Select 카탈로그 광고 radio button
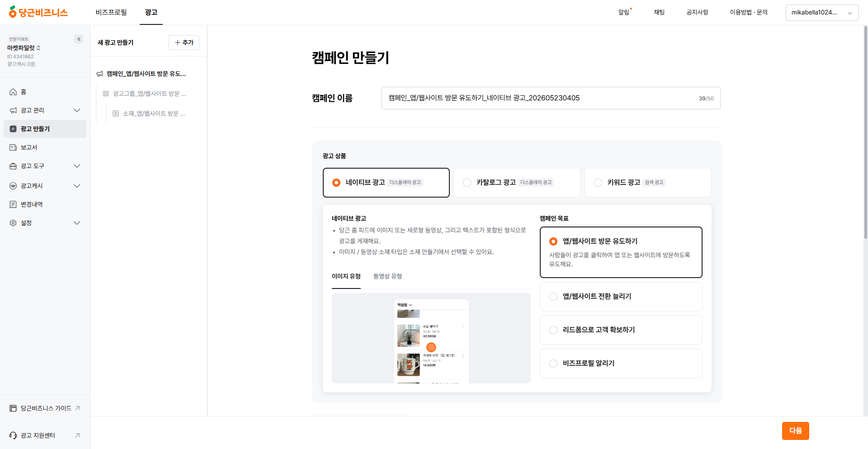Viewport: 868px width, 449px height. [x=467, y=183]
